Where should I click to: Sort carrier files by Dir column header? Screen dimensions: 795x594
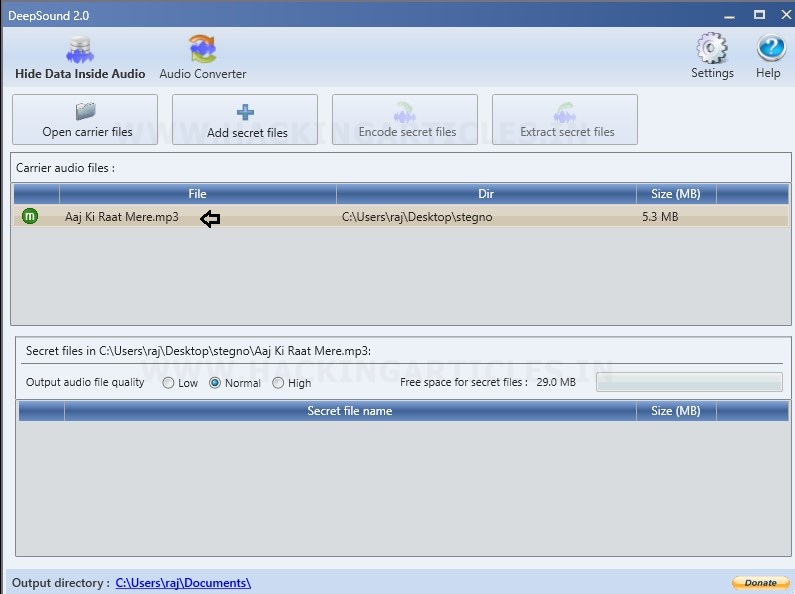coord(486,194)
